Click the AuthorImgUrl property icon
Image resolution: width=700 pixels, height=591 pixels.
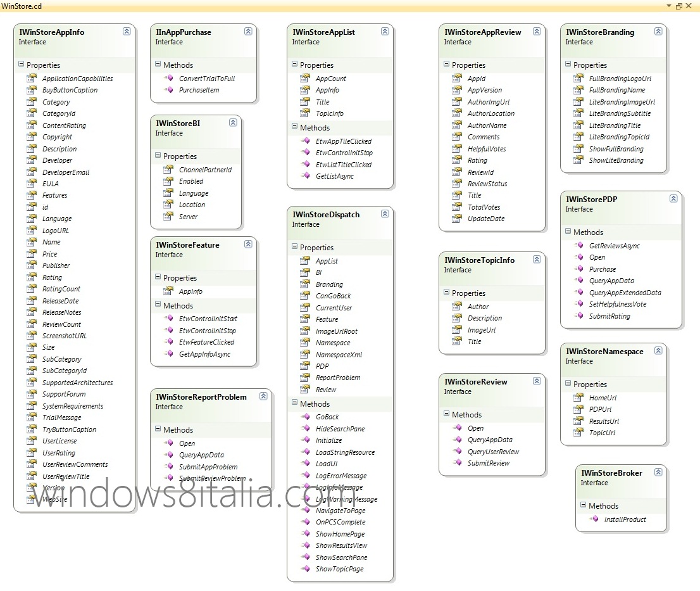point(456,102)
